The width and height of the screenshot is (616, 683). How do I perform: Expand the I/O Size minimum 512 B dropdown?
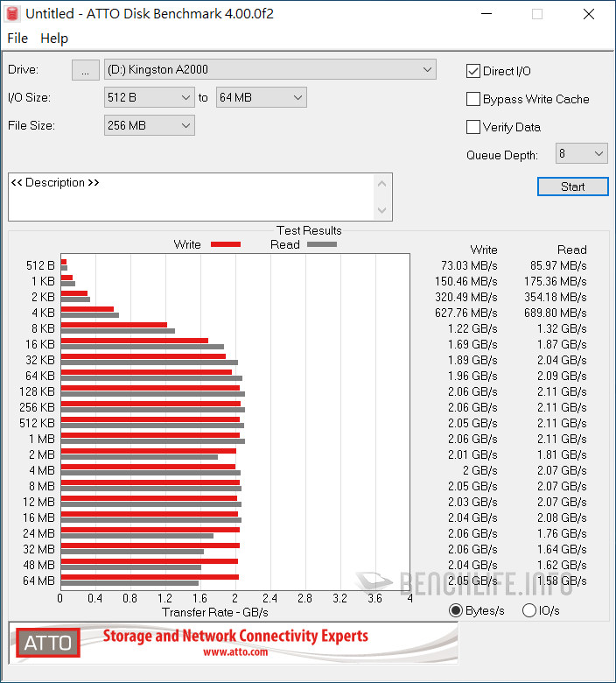pos(149,97)
